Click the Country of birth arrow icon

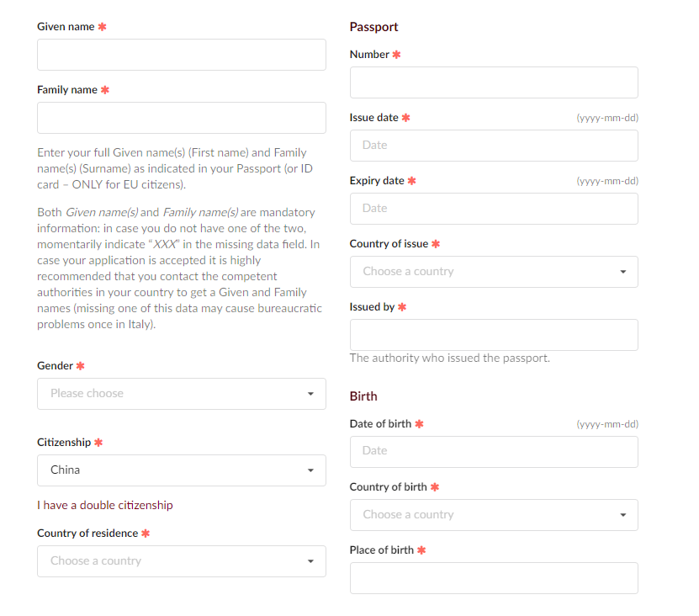622,515
